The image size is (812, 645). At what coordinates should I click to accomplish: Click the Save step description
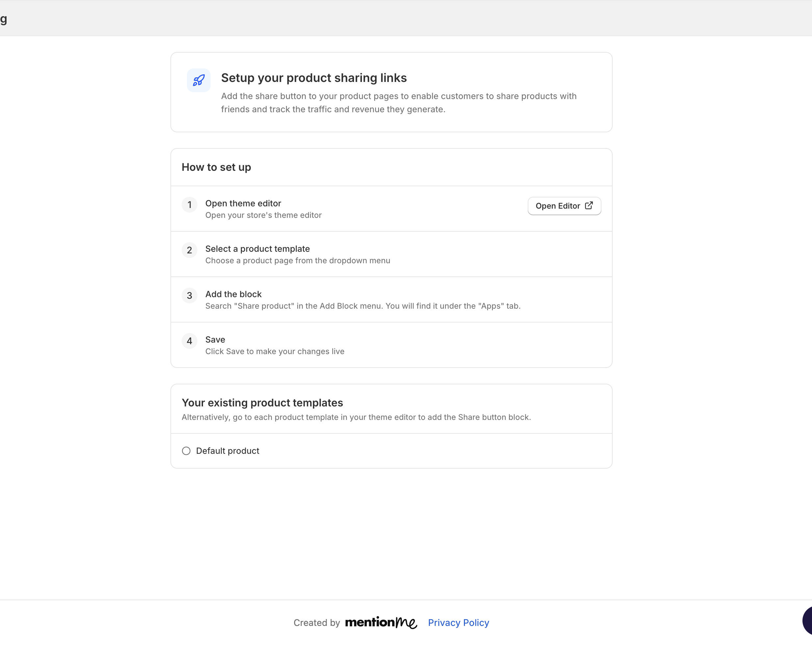point(274,351)
